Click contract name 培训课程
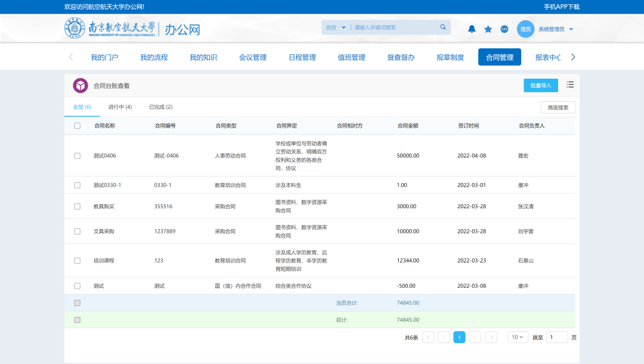The width and height of the screenshot is (644, 364). (x=104, y=261)
